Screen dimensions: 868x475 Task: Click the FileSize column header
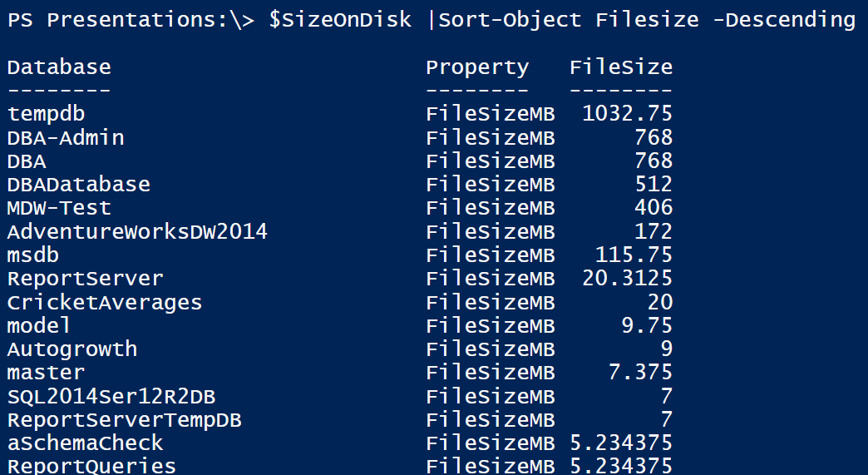coord(621,67)
